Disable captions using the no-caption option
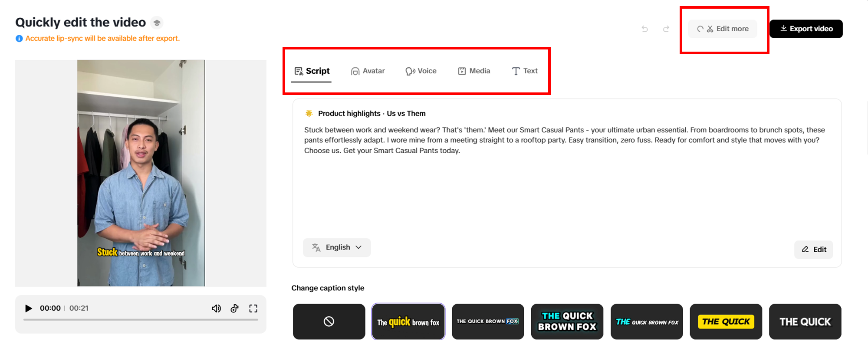Screen dimensions: 868x345 [329, 322]
